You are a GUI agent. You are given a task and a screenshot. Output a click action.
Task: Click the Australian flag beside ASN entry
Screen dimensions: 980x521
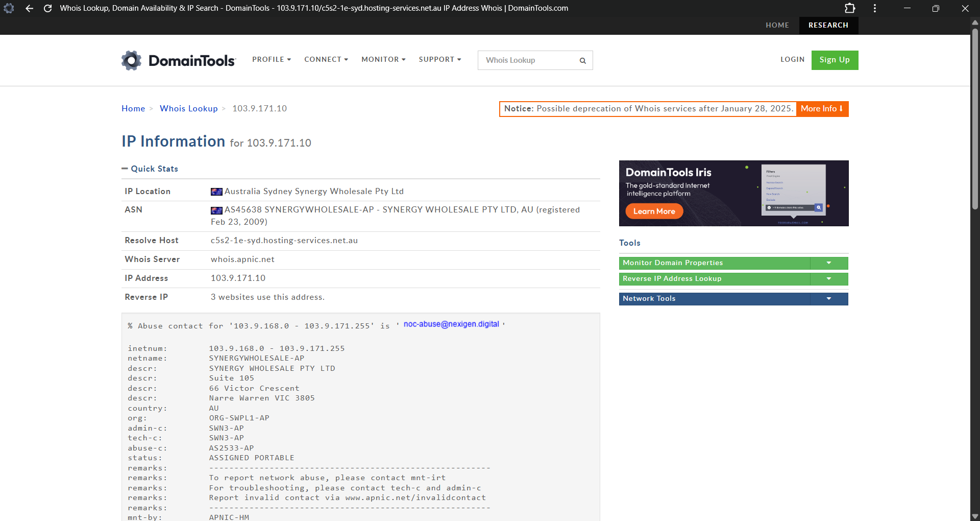(x=216, y=210)
